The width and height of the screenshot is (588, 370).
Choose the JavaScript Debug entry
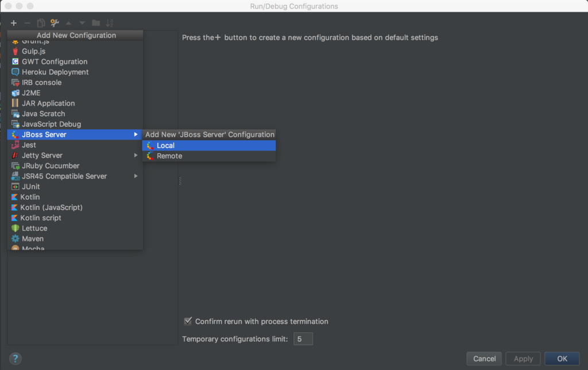pyautogui.click(x=75, y=124)
